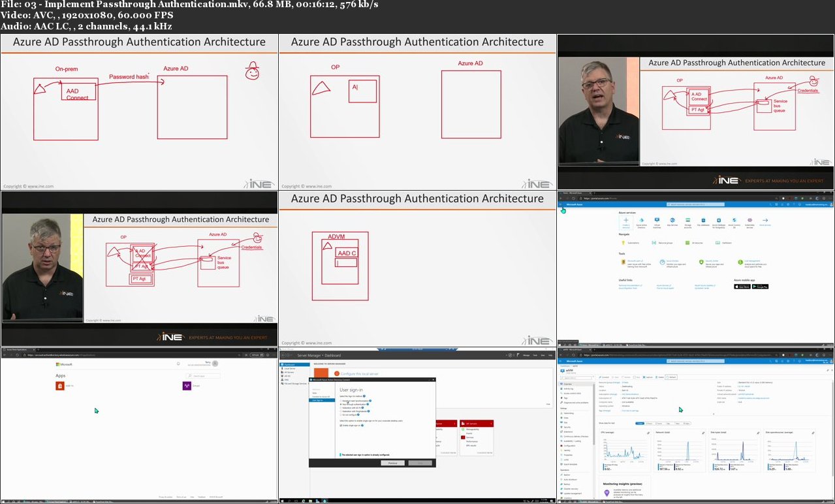Open the ADVM diagram slide thumbnail

click(417, 268)
